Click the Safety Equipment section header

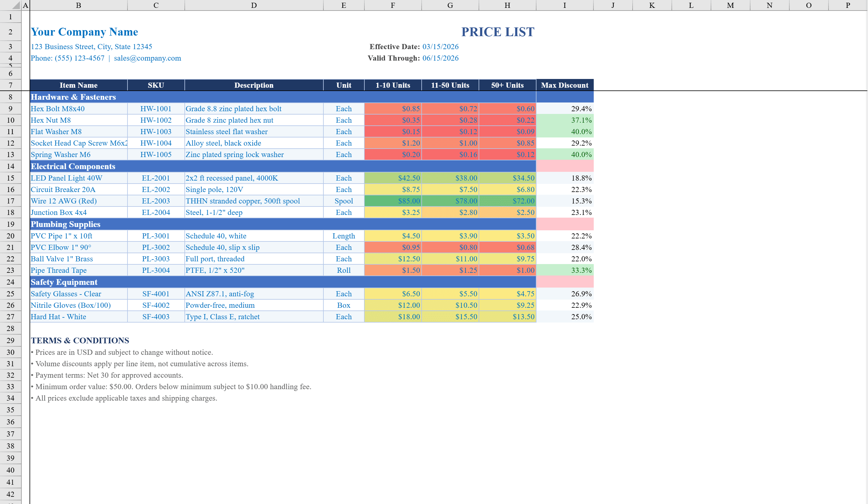[x=64, y=282]
